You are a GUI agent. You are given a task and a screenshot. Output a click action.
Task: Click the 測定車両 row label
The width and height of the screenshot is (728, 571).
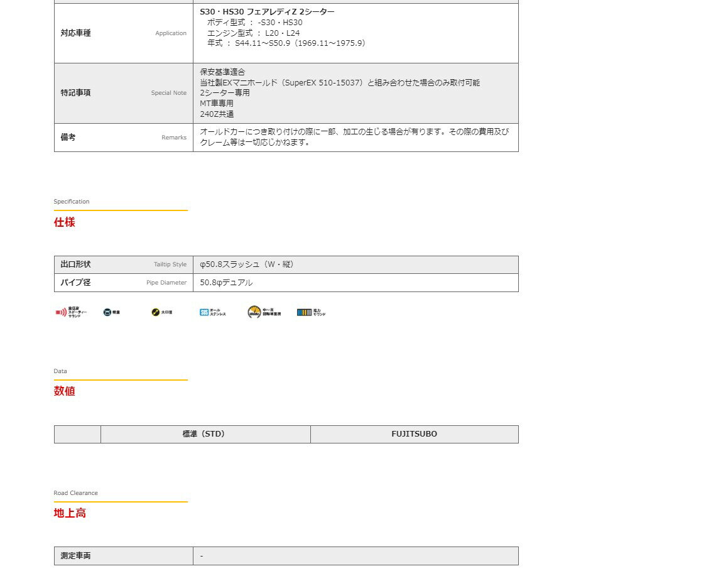point(76,556)
